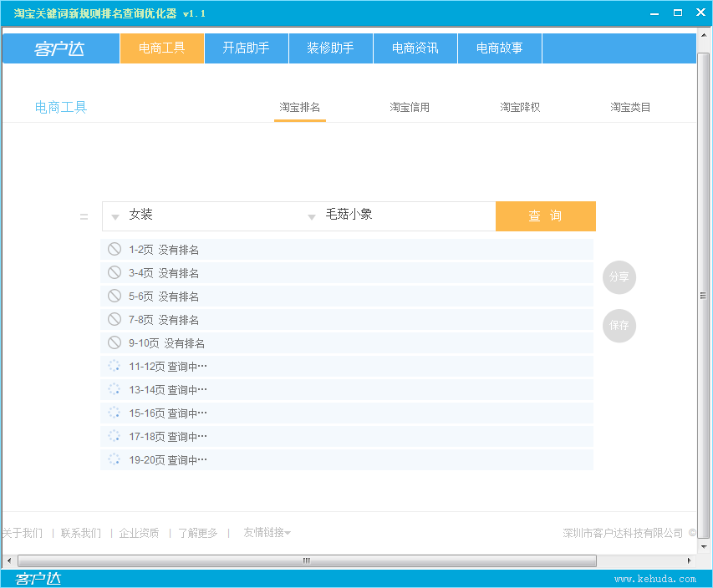
Task: Click the no-rank icon for 5-6页
Action: pos(115,296)
